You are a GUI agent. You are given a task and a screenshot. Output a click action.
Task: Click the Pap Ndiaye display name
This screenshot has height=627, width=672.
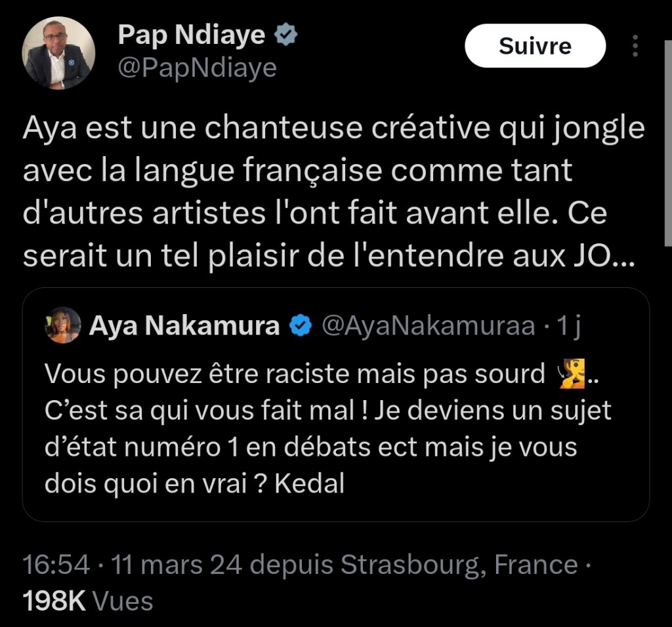point(191,35)
